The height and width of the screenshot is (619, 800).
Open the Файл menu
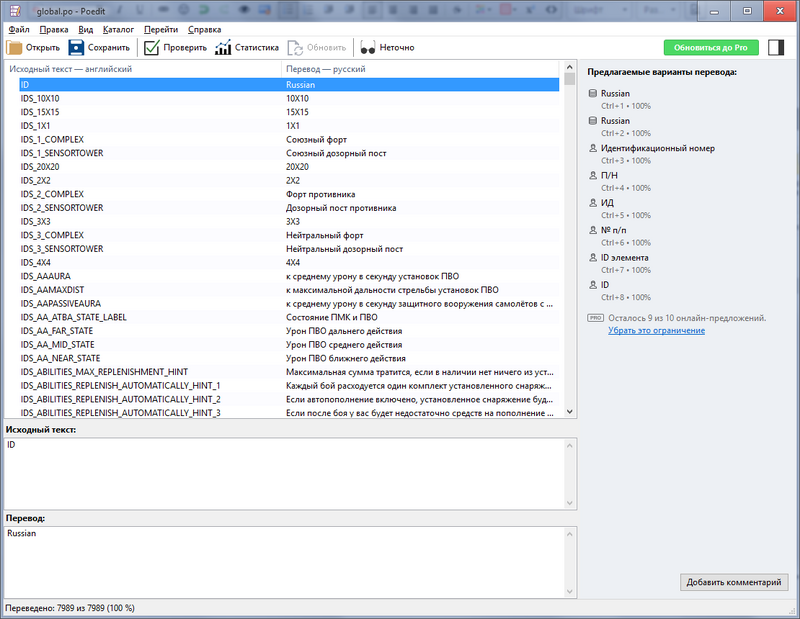point(19,30)
